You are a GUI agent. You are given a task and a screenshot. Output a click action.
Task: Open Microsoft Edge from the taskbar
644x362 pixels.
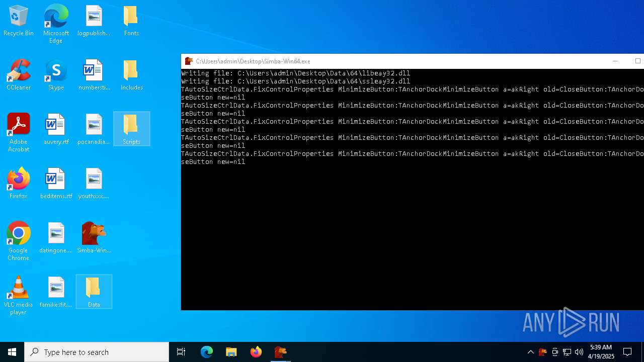click(x=207, y=352)
